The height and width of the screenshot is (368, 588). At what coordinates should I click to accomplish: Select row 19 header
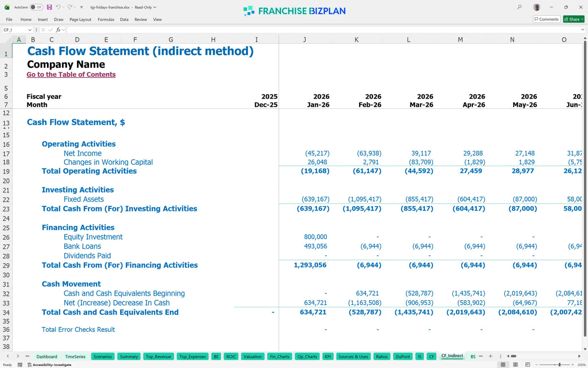[6, 171]
